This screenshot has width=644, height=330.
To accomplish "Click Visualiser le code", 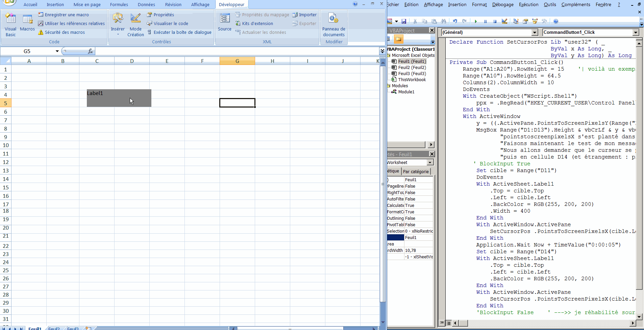I will pos(167,23).
